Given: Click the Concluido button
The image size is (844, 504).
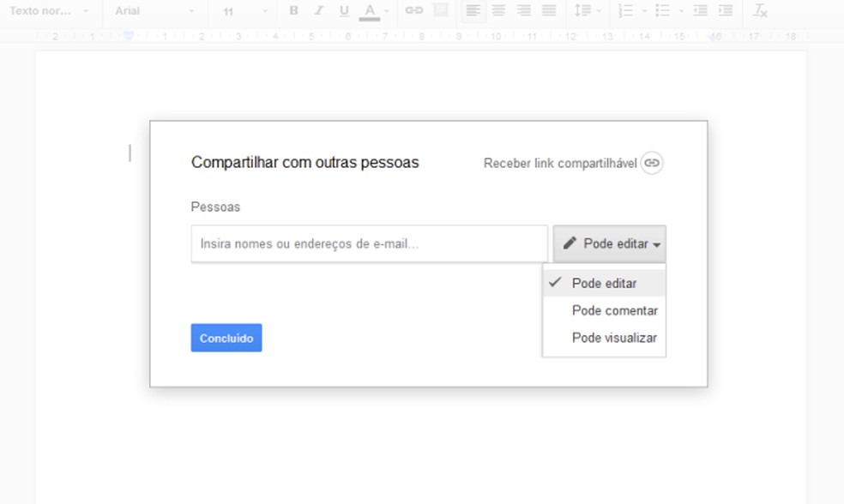Looking at the screenshot, I should coord(226,338).
